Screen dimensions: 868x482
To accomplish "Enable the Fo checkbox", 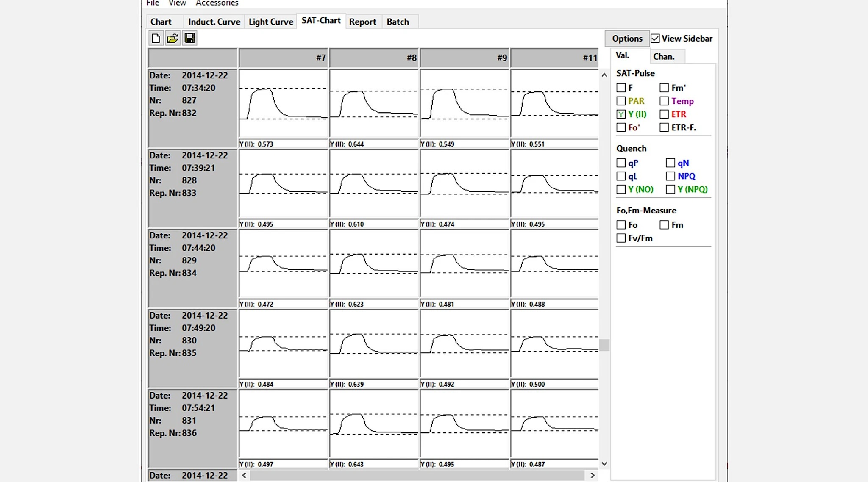I will [x=621, y=224].
